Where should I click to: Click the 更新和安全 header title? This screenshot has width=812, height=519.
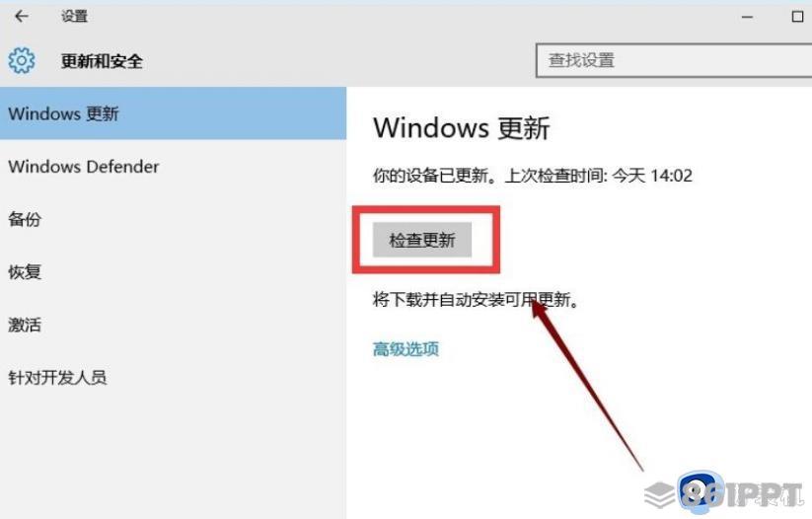102,61
